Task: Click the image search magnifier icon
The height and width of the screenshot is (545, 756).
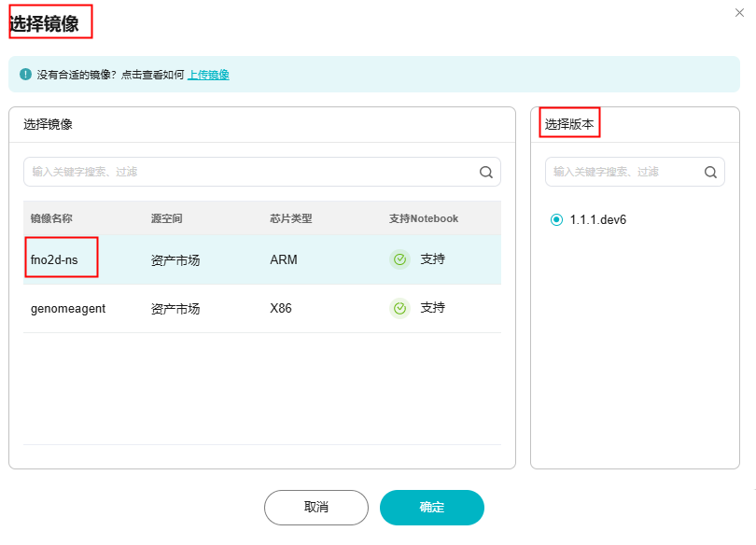Action: [x=486, y=172]
